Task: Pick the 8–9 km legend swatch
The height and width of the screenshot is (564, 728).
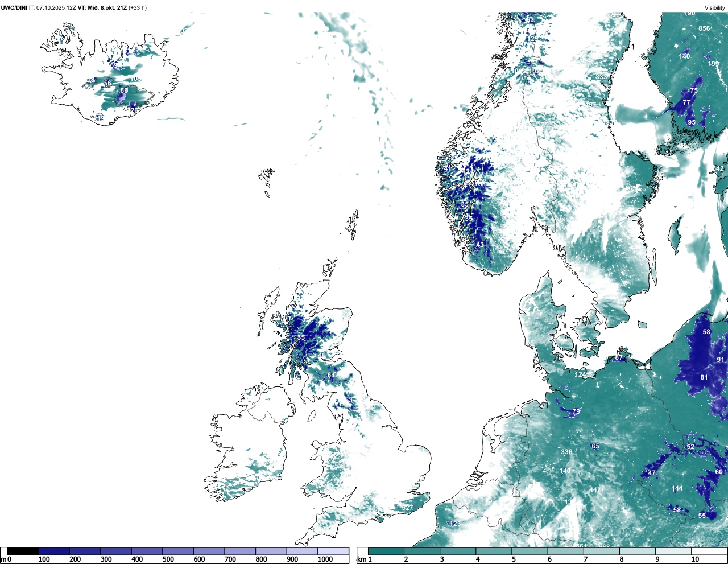Action: [637, 551]
